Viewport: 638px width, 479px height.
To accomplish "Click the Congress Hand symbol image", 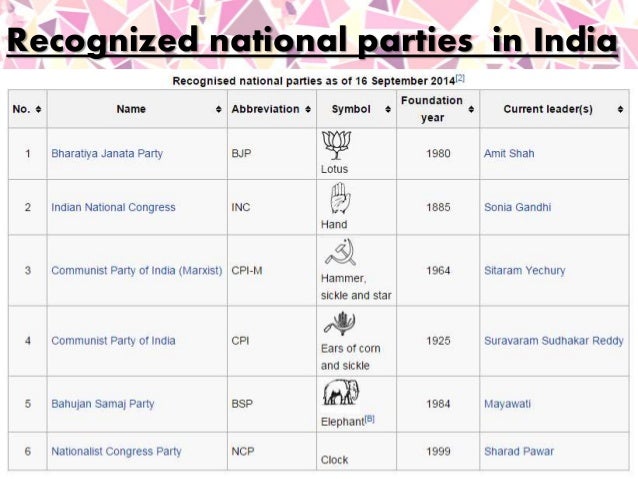I will click(x=340, y=198).
